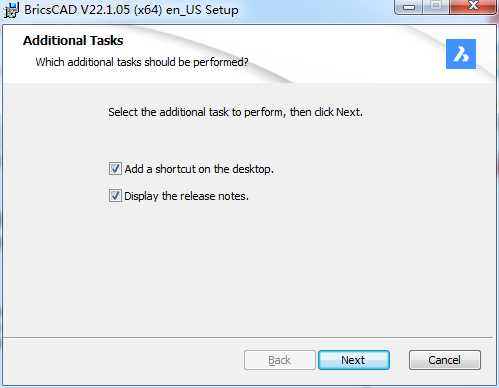This screenshot has width=499, height=388.
Task: Click the 'Which additional tasks should be performed?' subtitle
Action: (x=142, y=62)
